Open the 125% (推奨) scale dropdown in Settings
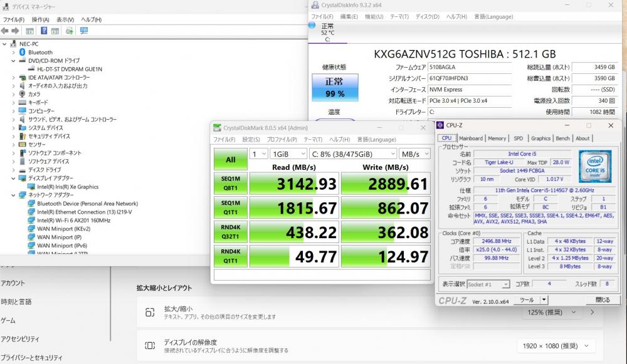The width and height of the screenshot is (627, 364). [x=552, y=313]
